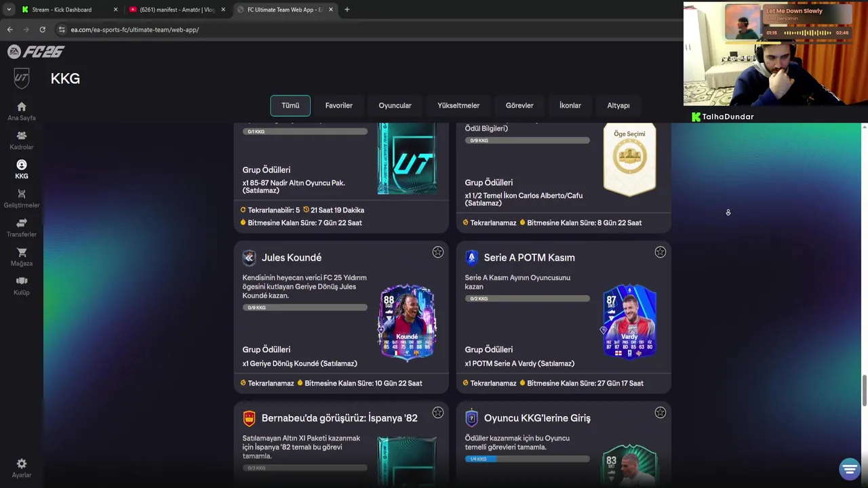
Task: Click the address bar URL
Action: coord(135,30)
